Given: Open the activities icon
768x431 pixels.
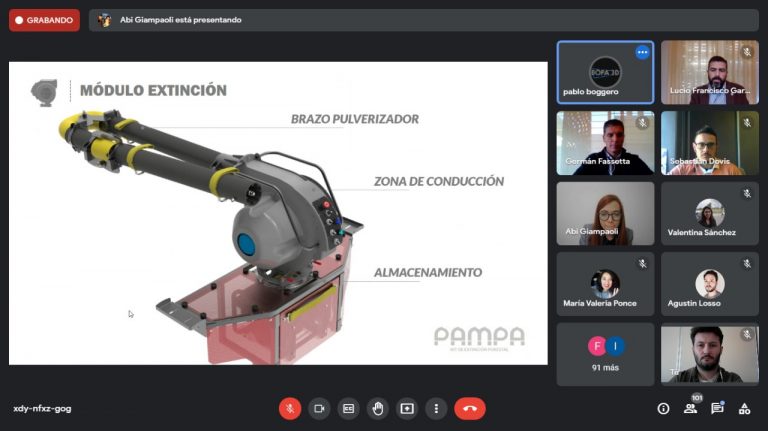Looking at the screenshot, I should pos(744,408).
